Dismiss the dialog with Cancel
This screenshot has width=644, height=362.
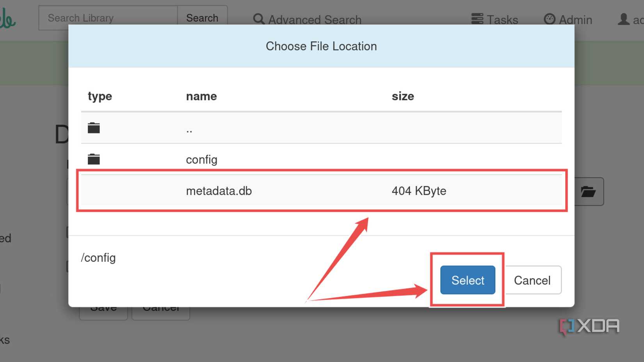pos(532,280)
